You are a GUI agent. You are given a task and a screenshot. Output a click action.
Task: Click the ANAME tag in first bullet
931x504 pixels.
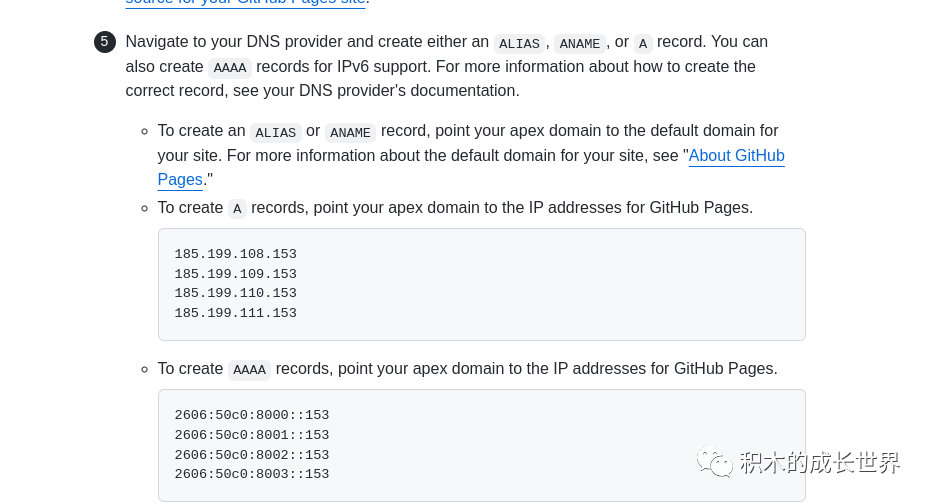point(350,132)
